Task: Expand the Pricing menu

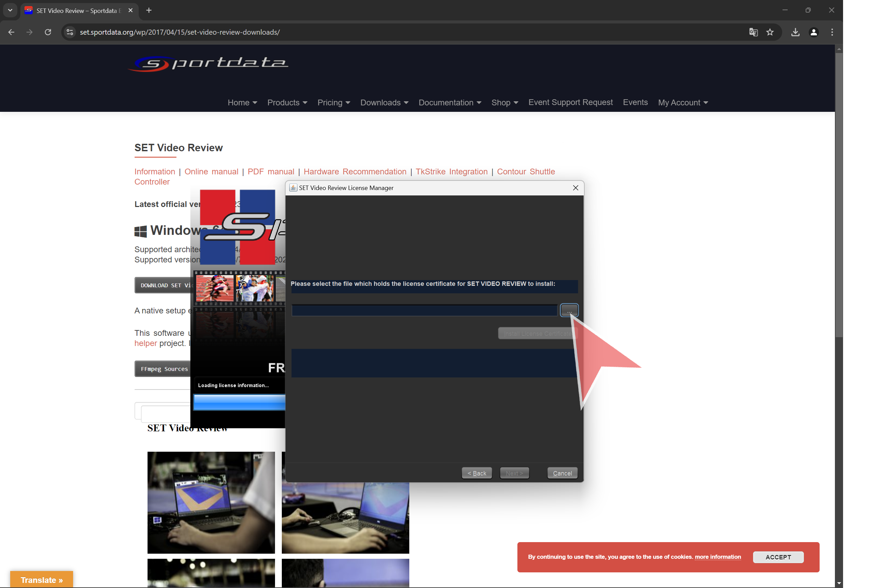Action: tap(334, 102)
